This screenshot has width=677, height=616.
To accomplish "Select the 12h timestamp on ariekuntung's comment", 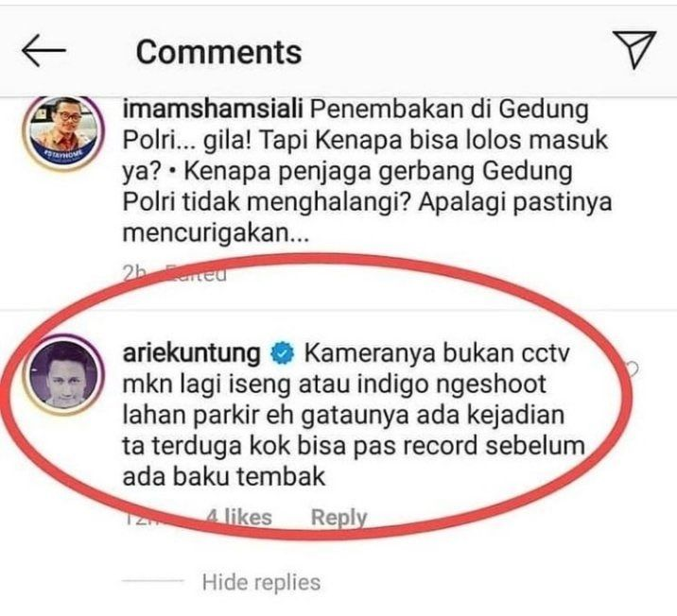I will (139, 517).
